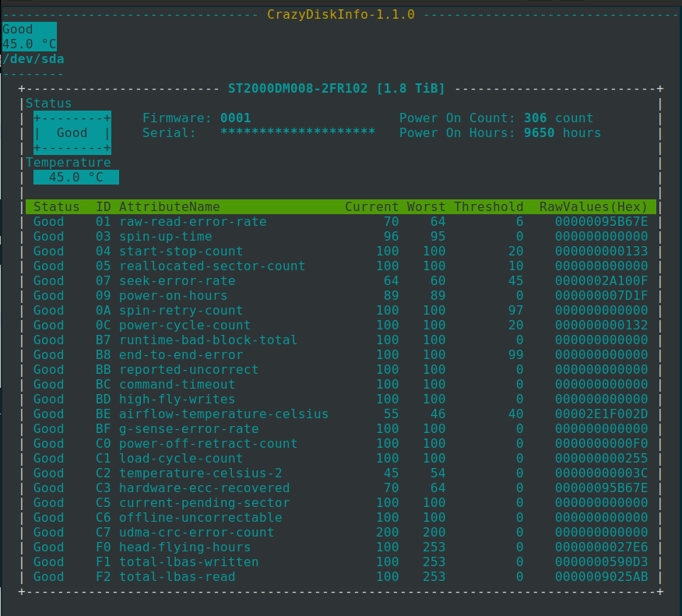Click raw value 00002E1F002D
This screenshot has width=682, height=616.
[x=601, y=414]
